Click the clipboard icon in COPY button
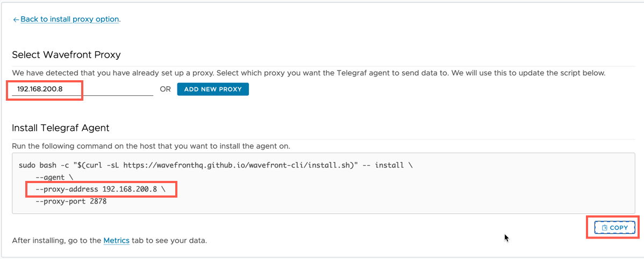 605,228
